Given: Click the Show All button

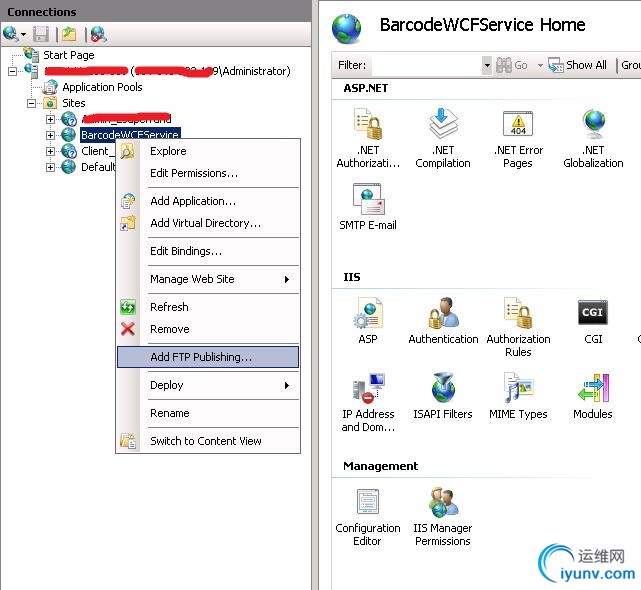Looking at the screenshot, I should (x=577, y=65).
